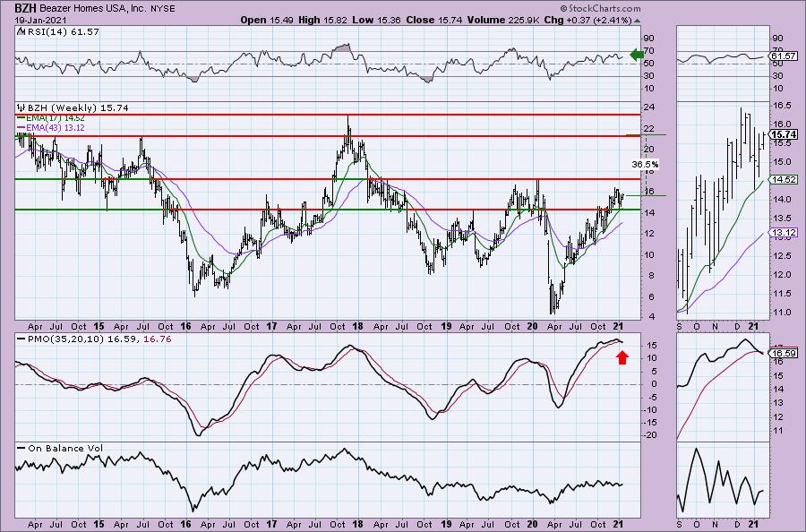This screenshot has width=806, height=532.
Task: Click the red 16.76 PMO signal value
Action: [158, 339]
